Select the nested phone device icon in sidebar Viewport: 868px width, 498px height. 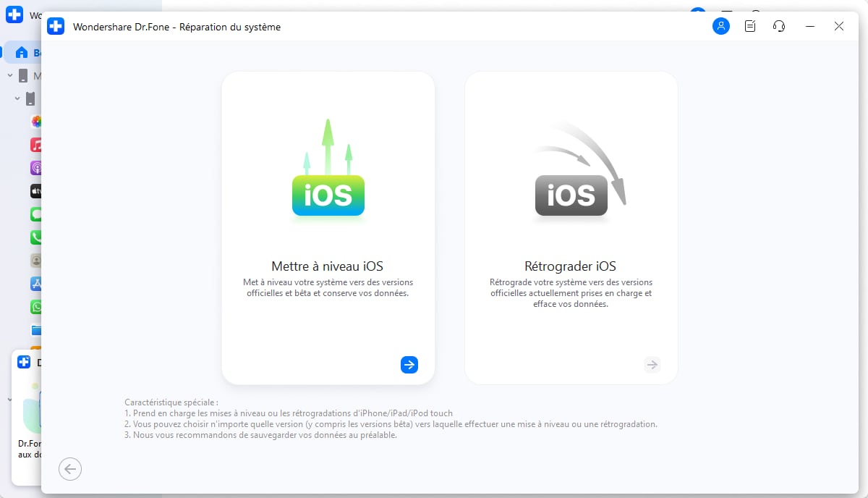point(30,98)
